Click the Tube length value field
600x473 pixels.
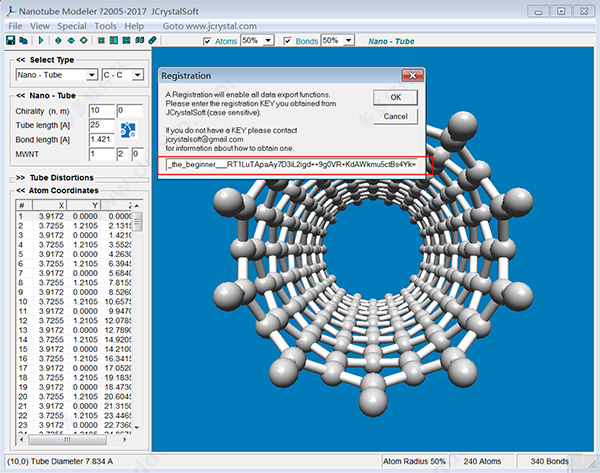[102, 125]
